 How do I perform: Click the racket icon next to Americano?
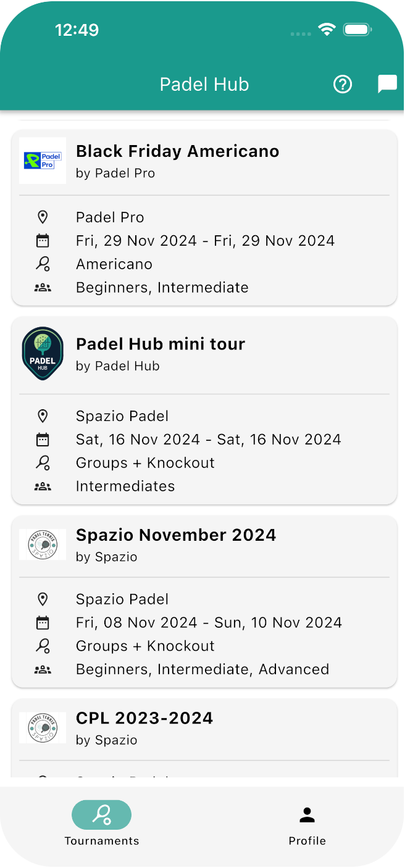43,264
